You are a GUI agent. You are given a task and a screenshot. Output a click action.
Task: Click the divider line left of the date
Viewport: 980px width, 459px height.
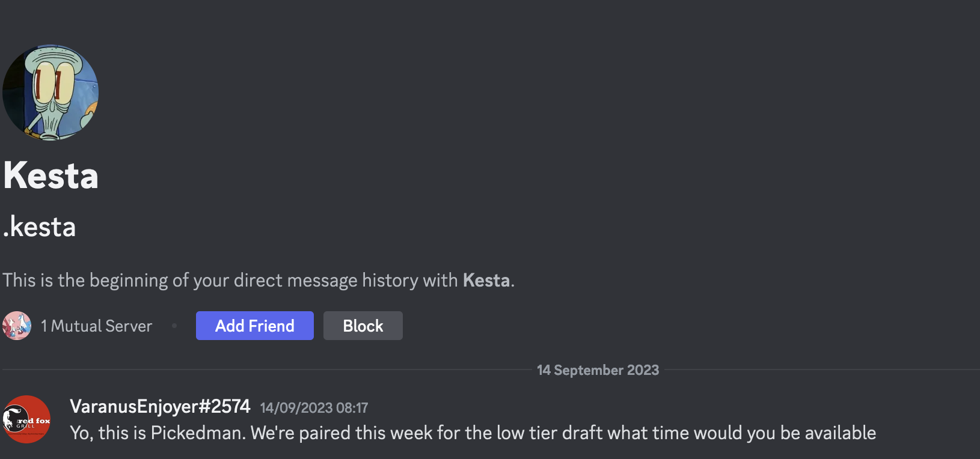265,369
